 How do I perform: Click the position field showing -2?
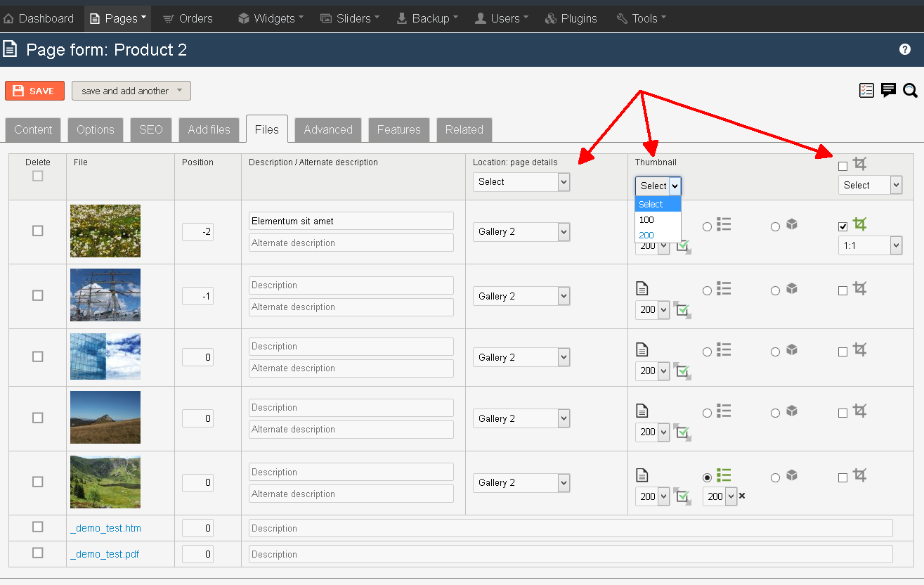coord(197,231)
